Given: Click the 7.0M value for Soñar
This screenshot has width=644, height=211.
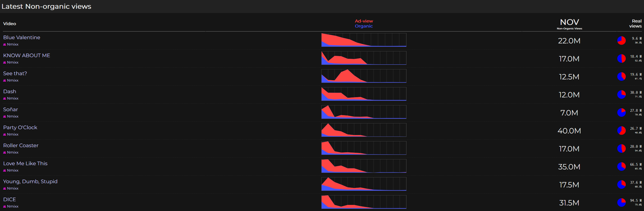Looking at the screenshot, I should [x=569, y=113].
